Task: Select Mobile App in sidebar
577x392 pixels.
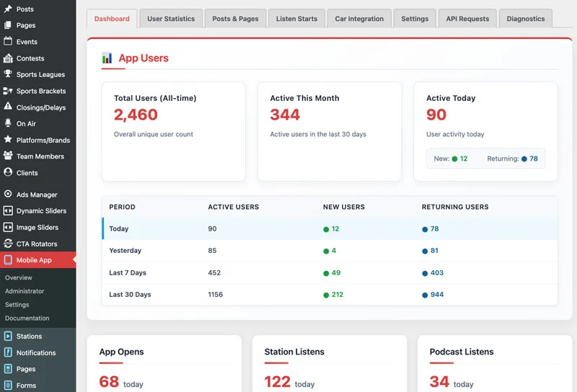Action: pyautogui.click(x=38, y=260)
